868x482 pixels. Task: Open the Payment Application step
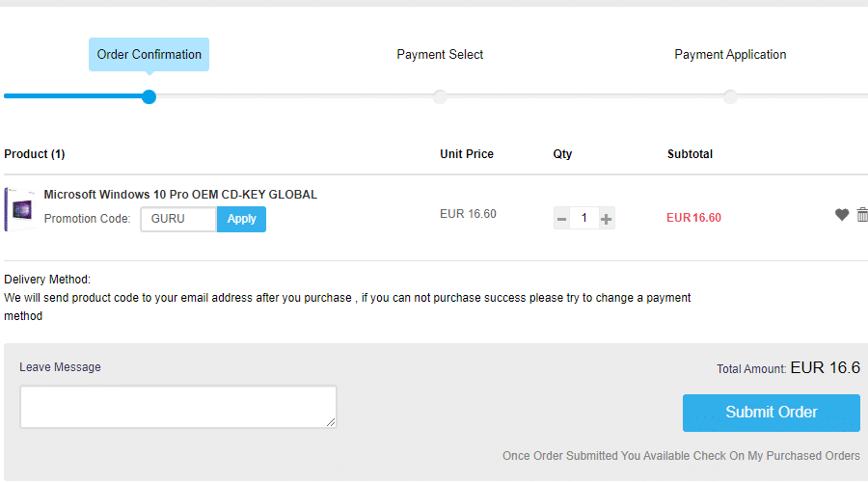click(x=730, y=54)
